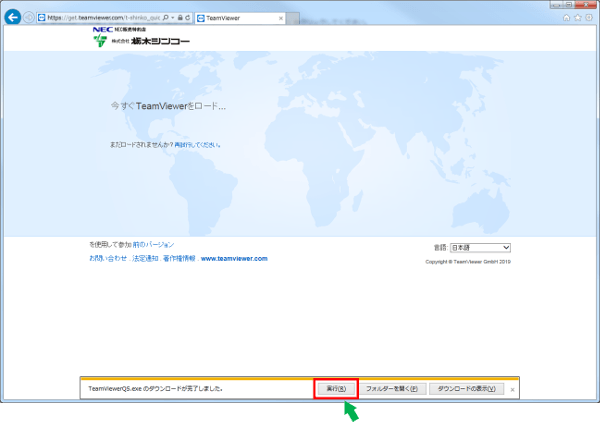The width and height of the screenshot is (600, 422).
Task: Dismiss the download notification bar
Action: click(512, 389)
